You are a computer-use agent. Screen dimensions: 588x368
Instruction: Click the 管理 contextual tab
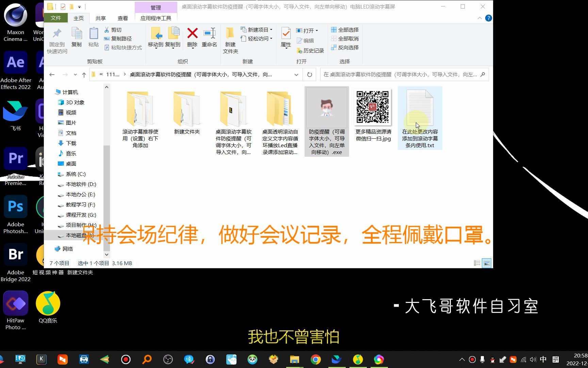(x=156, y=7)
